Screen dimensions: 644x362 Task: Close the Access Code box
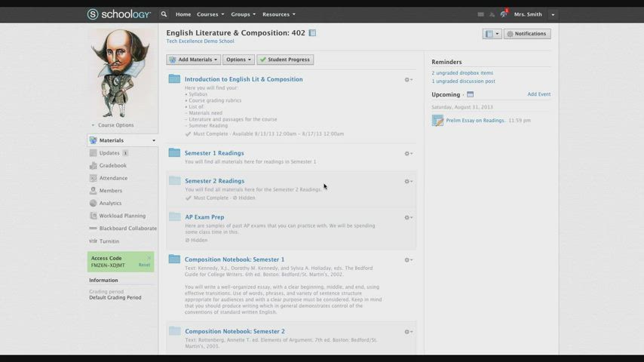pos(149,258)
